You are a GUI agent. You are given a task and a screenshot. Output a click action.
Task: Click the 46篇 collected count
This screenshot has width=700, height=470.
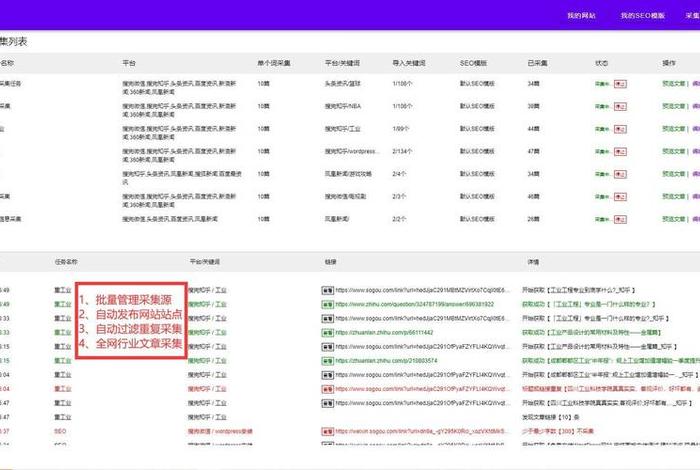pyautogui.click(x=533, y=196)
